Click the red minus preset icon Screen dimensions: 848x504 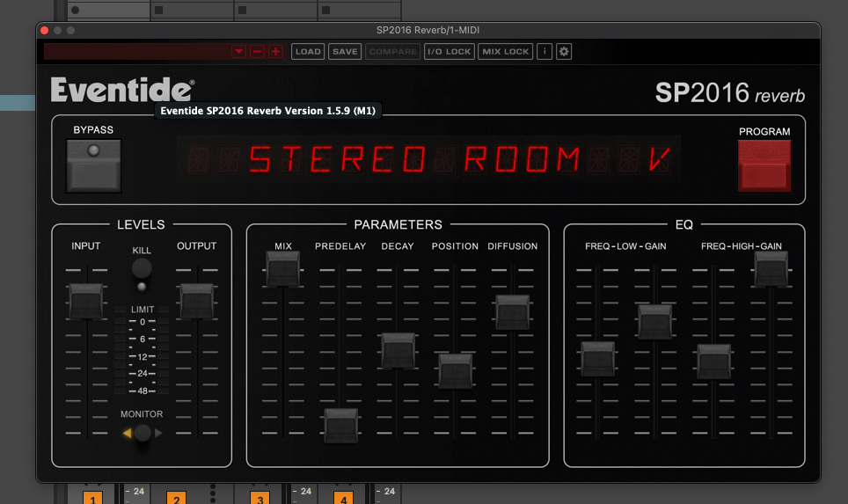point(257,52)
